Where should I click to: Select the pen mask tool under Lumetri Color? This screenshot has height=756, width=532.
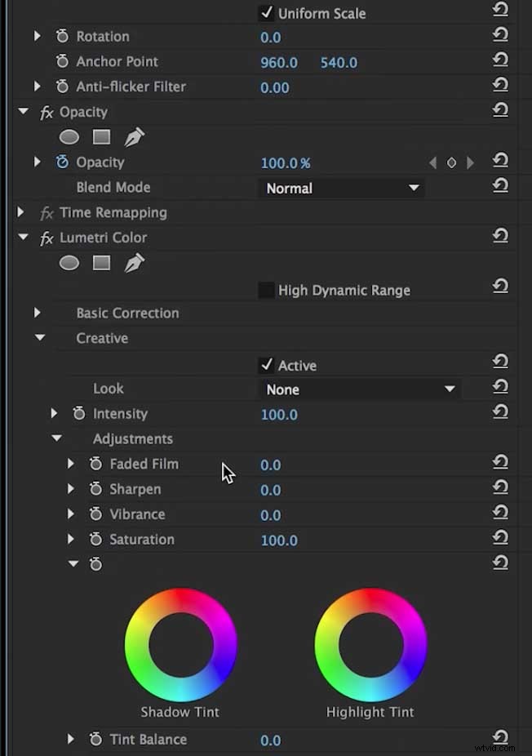tap(134, 262)
